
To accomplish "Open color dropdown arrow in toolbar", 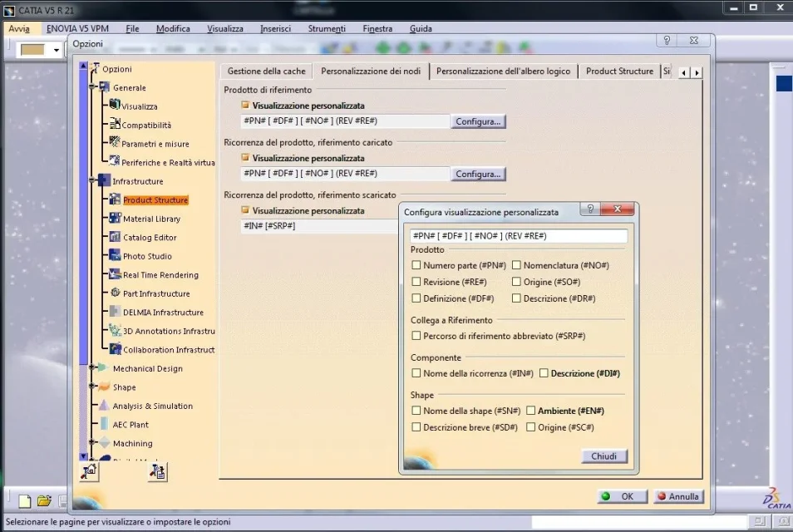I will pyautogui.click(x=57, y=50).
